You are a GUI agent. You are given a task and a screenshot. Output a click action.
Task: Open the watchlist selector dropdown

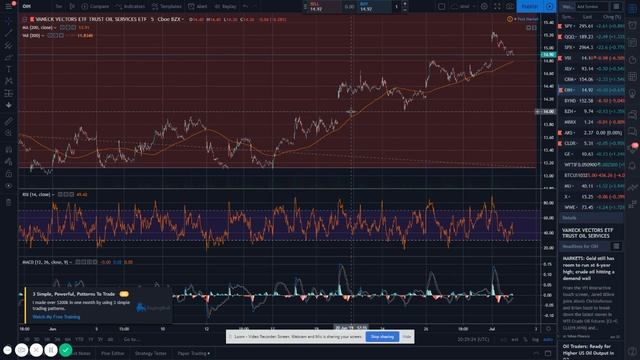click(x=568, y=7)
